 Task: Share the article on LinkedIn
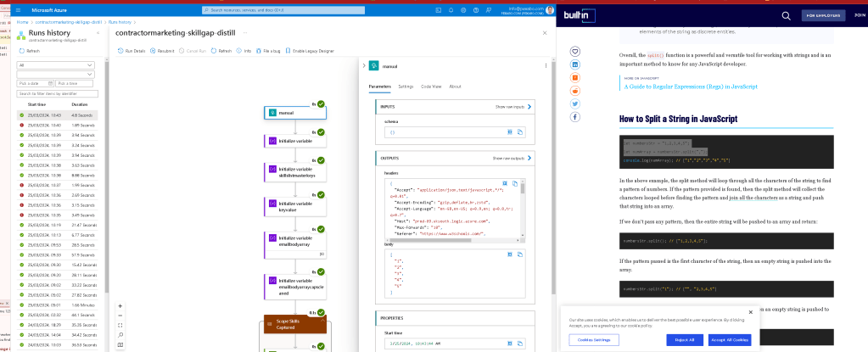click(x=576, y=64)
